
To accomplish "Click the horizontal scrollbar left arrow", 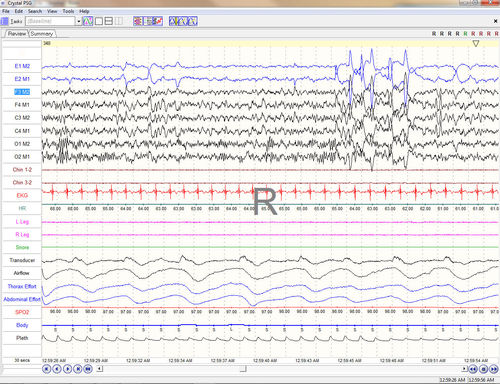I will click(100, 369).
